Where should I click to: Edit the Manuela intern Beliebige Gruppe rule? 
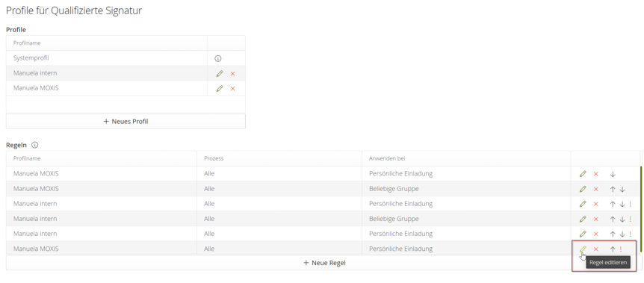(x=583, y=219)
